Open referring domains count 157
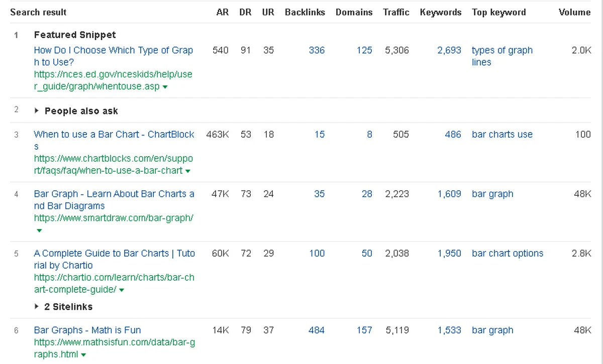Image resolution: width=603 pixels, height=364 pixels. coord(364,330)
